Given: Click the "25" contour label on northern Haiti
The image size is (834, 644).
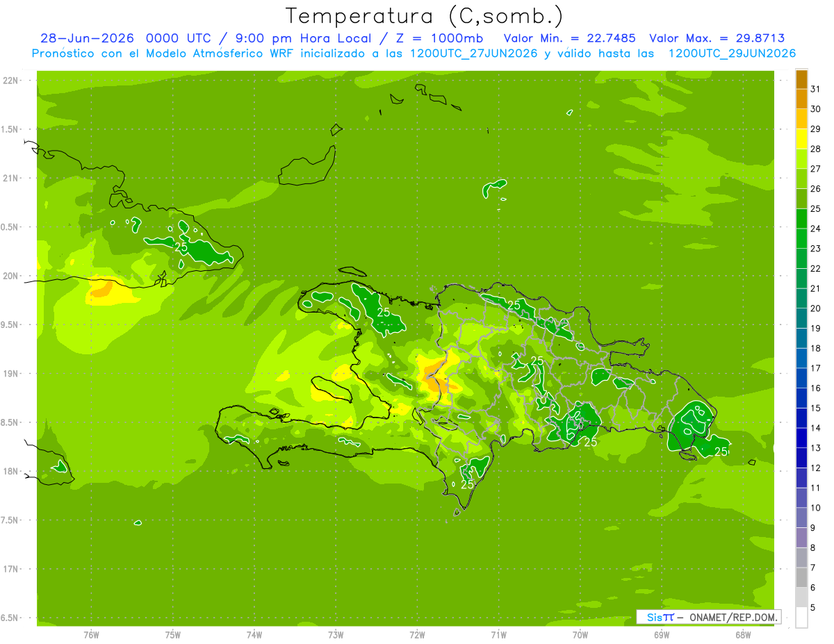Looking at the screenshot, I should click(383, 313).
